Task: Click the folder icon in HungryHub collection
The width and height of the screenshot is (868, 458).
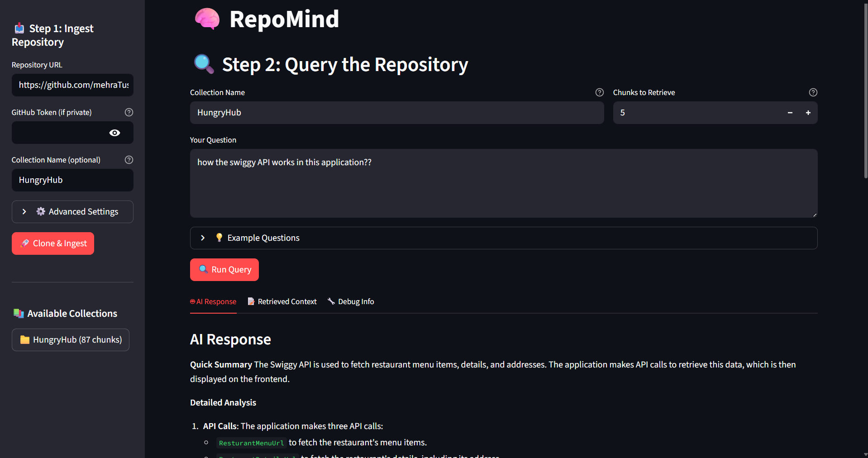Action: 25,340
